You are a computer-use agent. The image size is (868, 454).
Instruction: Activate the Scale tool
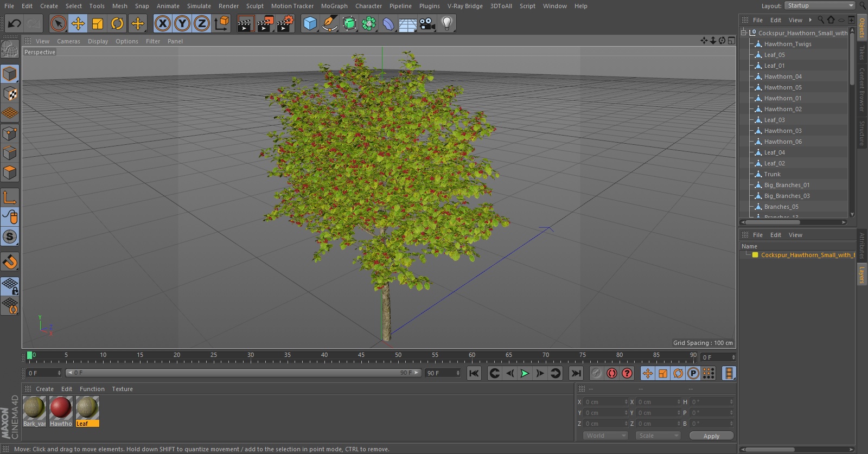98,23
